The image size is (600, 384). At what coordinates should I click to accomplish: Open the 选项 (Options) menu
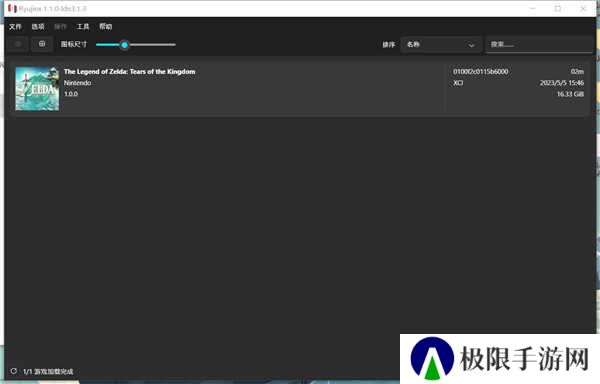38,27
